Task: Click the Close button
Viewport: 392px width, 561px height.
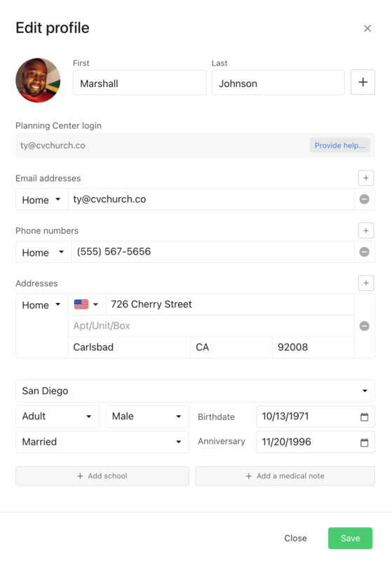Action: [295, 538]
